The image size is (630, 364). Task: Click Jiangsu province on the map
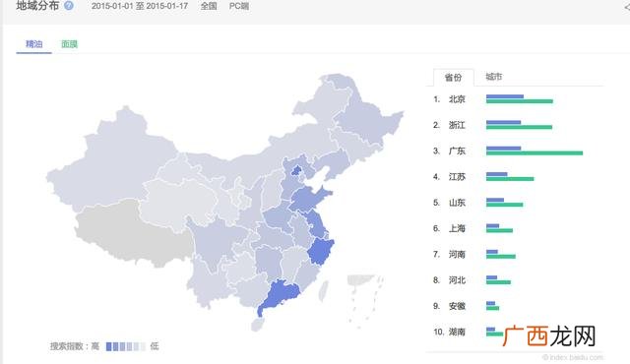tap(316, 224)
